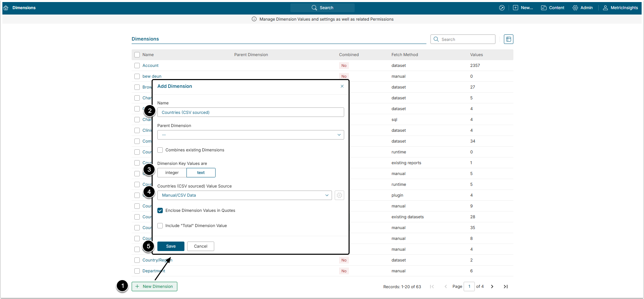The width and height of the screenshot is (644, 299).
Task: Go to the next page of records
Action: coord(492,286)
